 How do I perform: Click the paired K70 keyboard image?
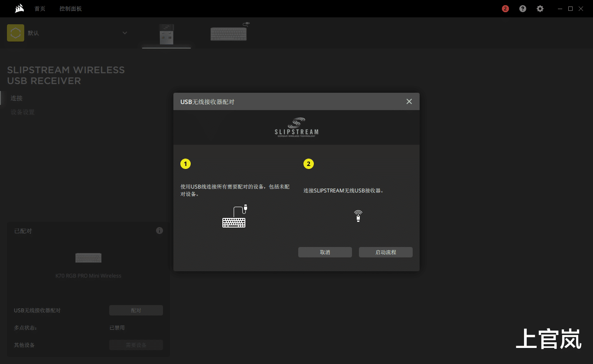[88, 258]
